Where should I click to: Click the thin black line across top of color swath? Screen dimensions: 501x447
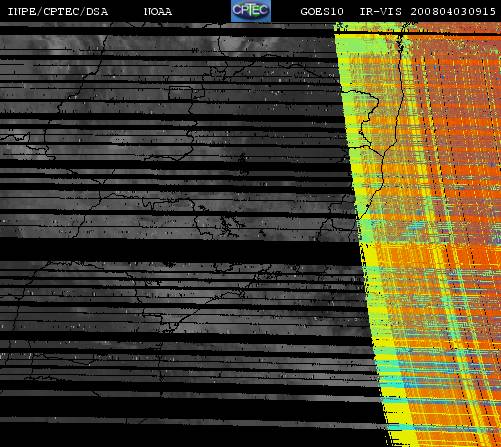click(417, 33)
